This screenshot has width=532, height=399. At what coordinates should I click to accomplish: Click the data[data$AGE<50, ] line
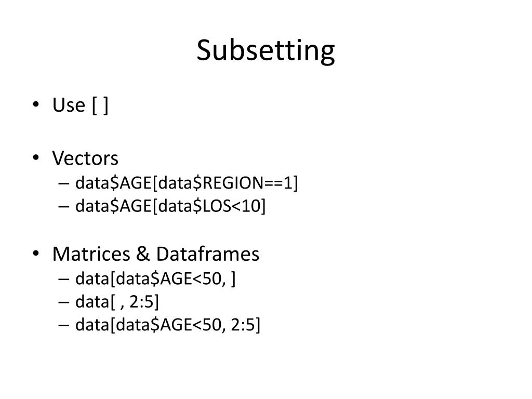[x=155, y=279]
